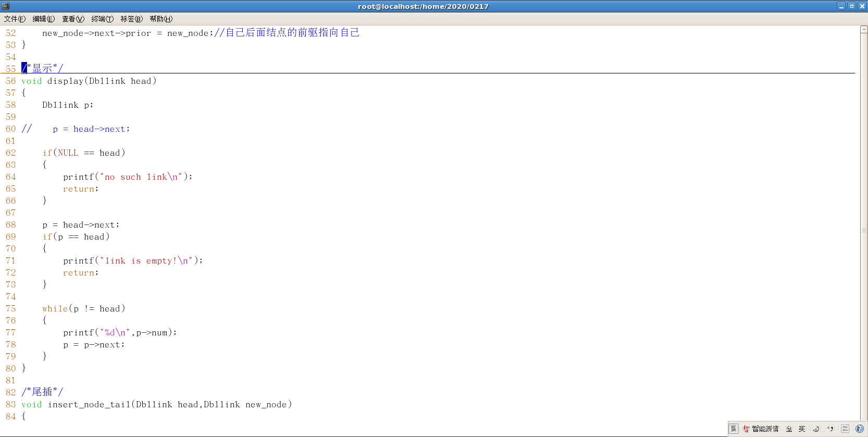Open the SCIM setup panel icon
Image resolution: width=868 pixels, height=437 pixels.
[845, 429]
